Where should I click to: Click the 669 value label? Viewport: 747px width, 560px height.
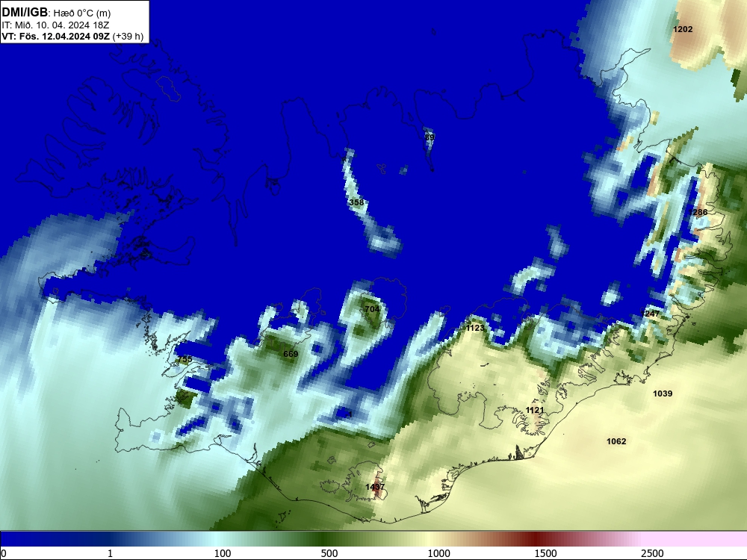(x=291, y=354)
